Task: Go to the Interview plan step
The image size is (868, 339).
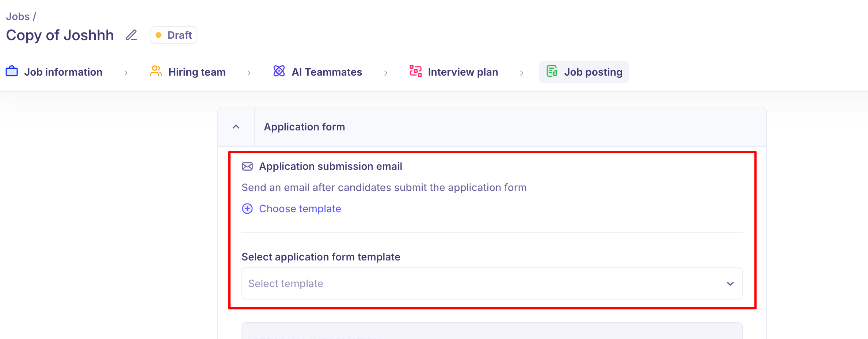Action: point(454,72)
